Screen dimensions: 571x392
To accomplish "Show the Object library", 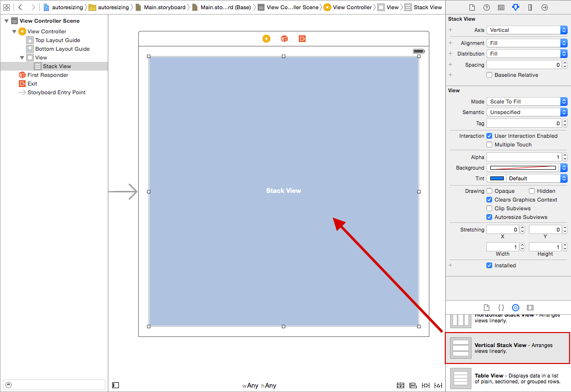I will coord(516,307).
